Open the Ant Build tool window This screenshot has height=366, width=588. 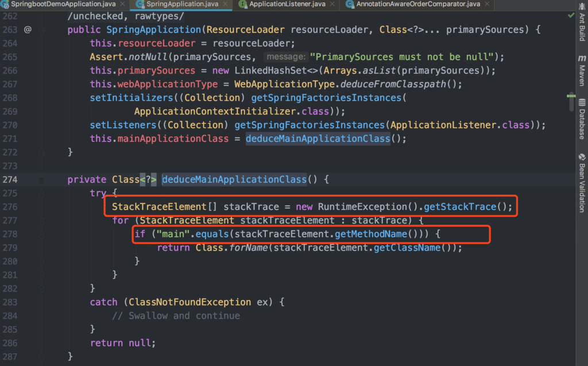tap(582, 22)
